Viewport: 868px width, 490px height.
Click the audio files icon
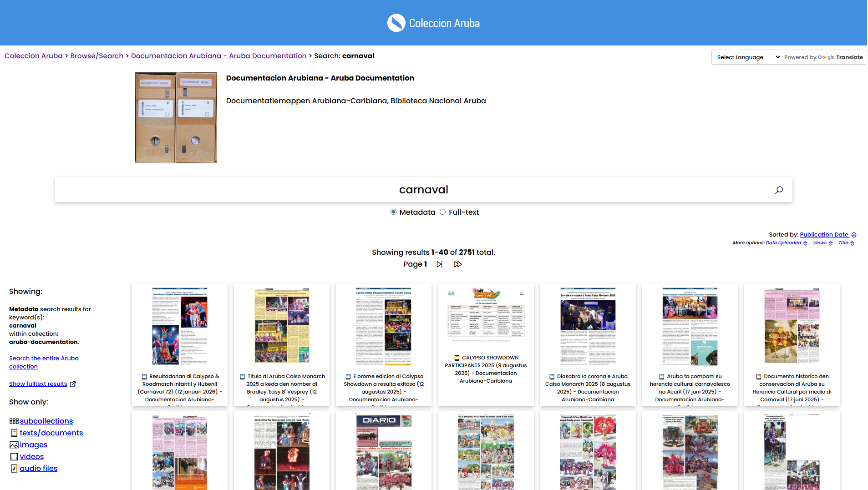point(14,469)
